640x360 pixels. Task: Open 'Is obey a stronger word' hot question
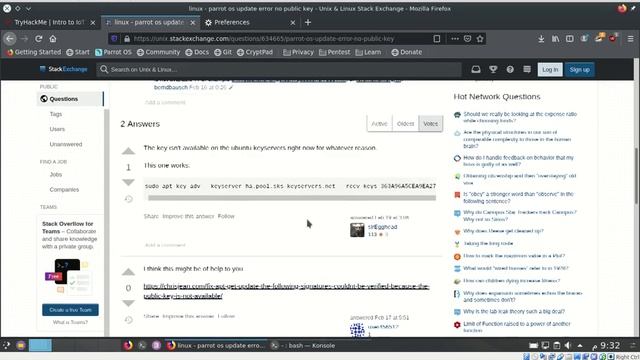pyautogui.click(x=518, y=198)
